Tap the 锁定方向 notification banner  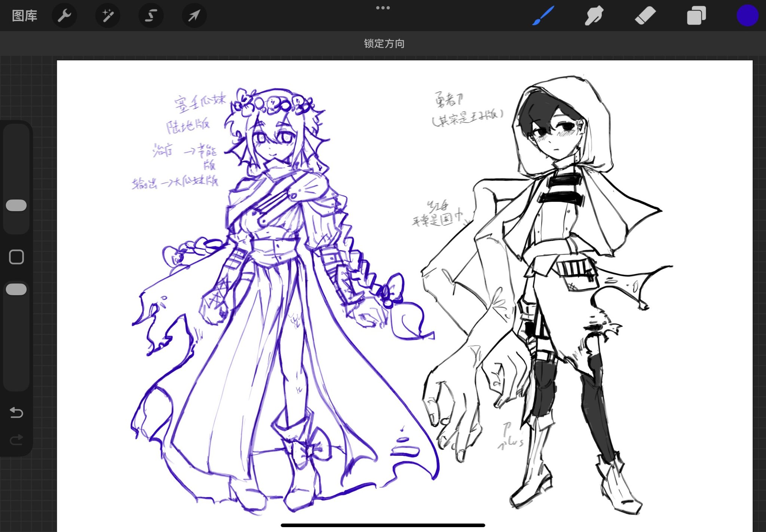[384, 44]
